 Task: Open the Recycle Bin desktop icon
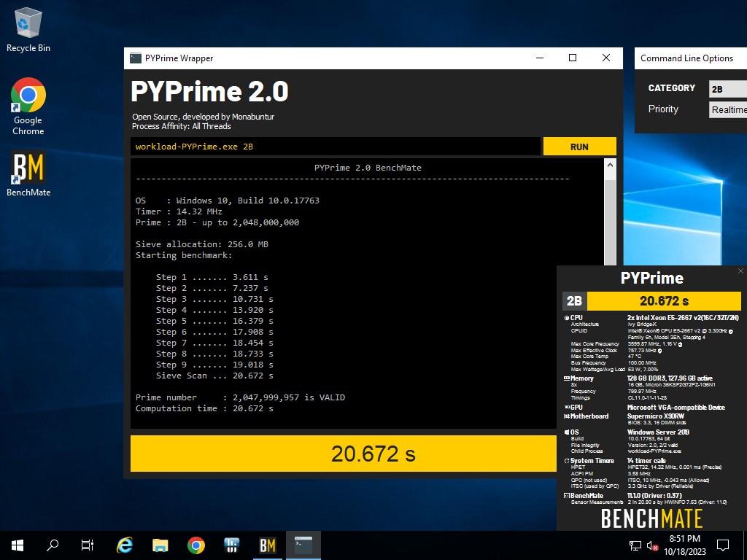tap(28, 30)
